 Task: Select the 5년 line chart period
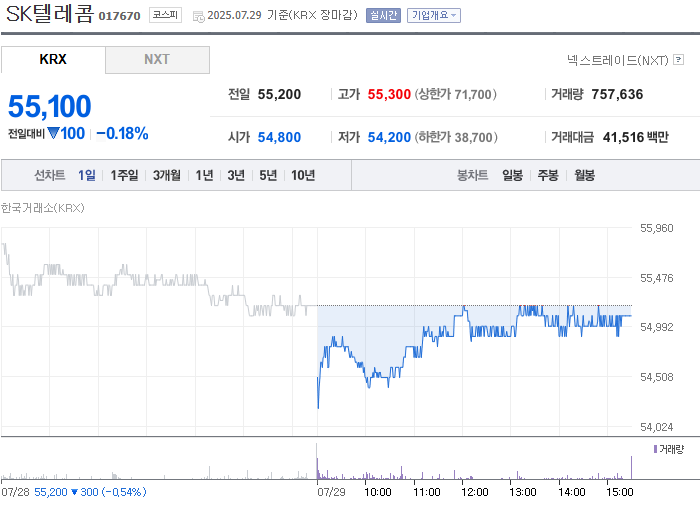(268, 175)
